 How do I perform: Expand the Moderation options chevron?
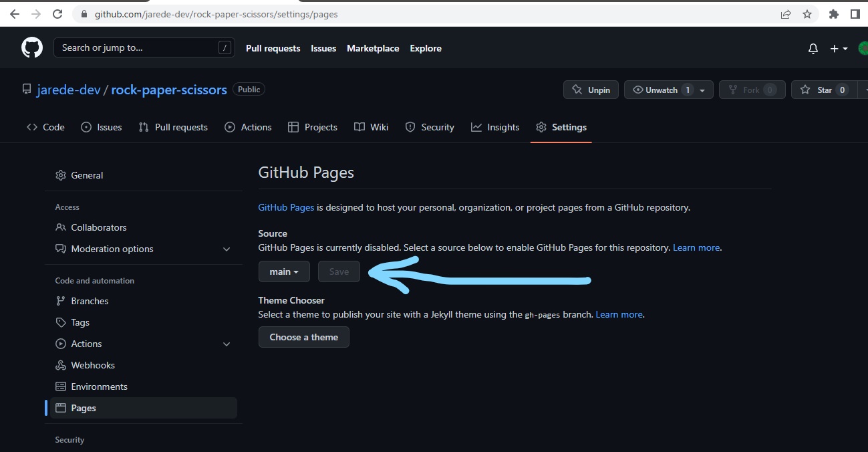click(227, 249)
